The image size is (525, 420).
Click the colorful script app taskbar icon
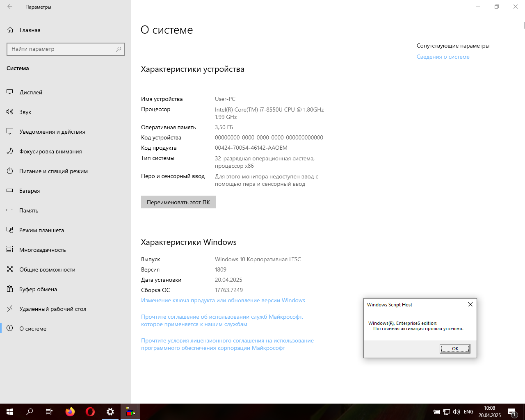(x=130, y=412)
